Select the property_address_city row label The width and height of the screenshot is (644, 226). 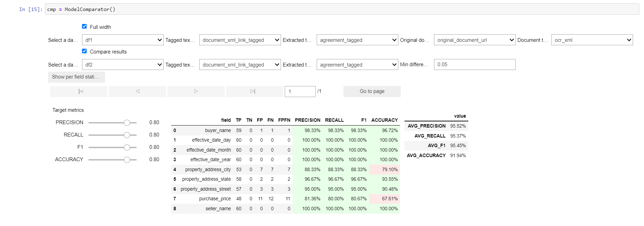point(208,169)
